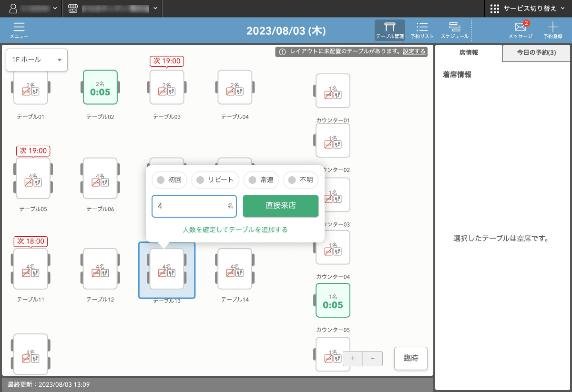572x392 pixels.
Task: Select occupied カウンター05 showing 0:05
Action: point(333,301)
